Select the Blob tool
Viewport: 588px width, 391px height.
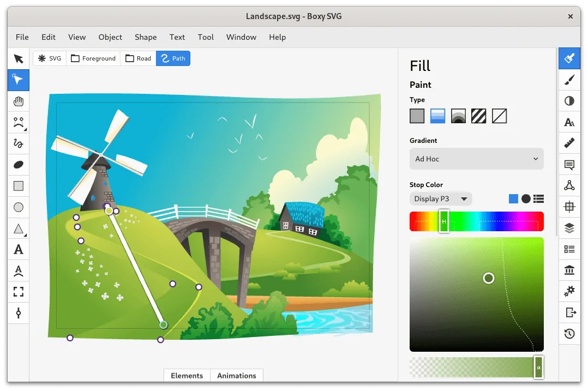coord(19,165)
